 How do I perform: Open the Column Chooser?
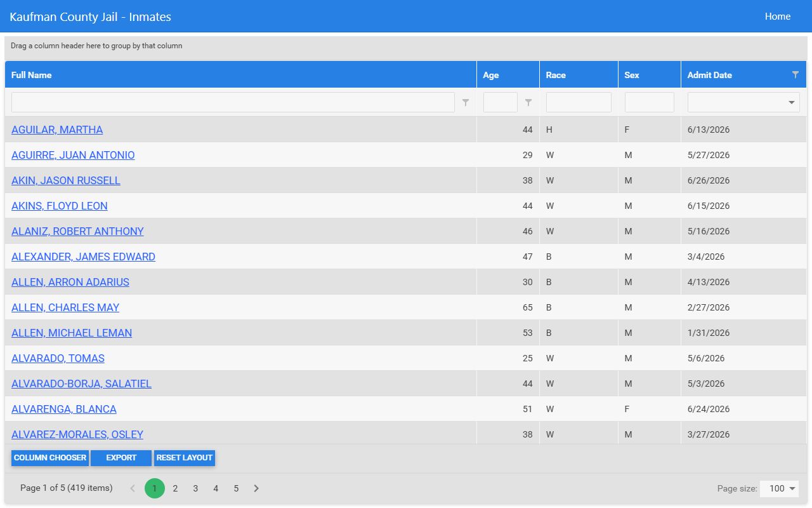[50, 458]
